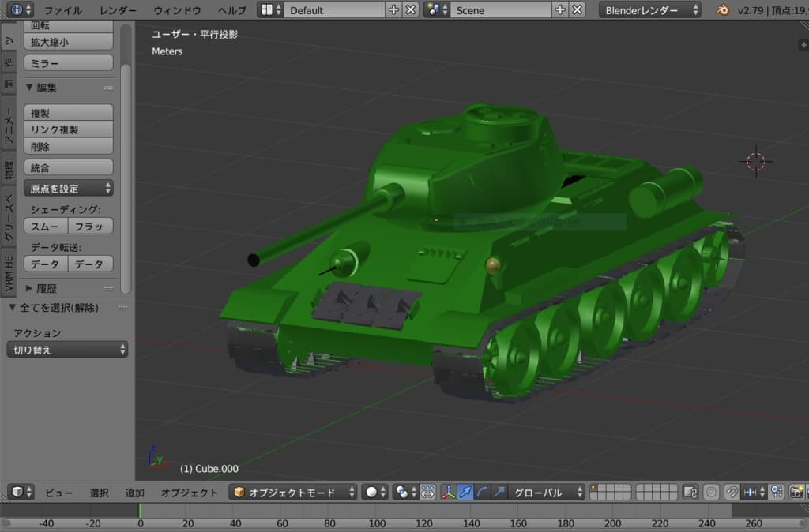
Task: Click the left データ transfer button
Action: [x=45, y=264]
